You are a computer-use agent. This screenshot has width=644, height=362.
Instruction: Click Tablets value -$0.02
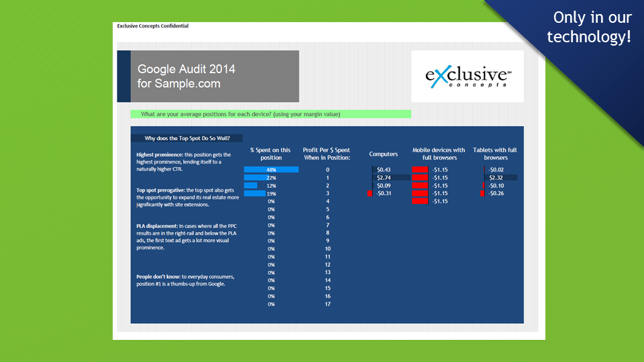pyautogui.click(x=496, y=170)
